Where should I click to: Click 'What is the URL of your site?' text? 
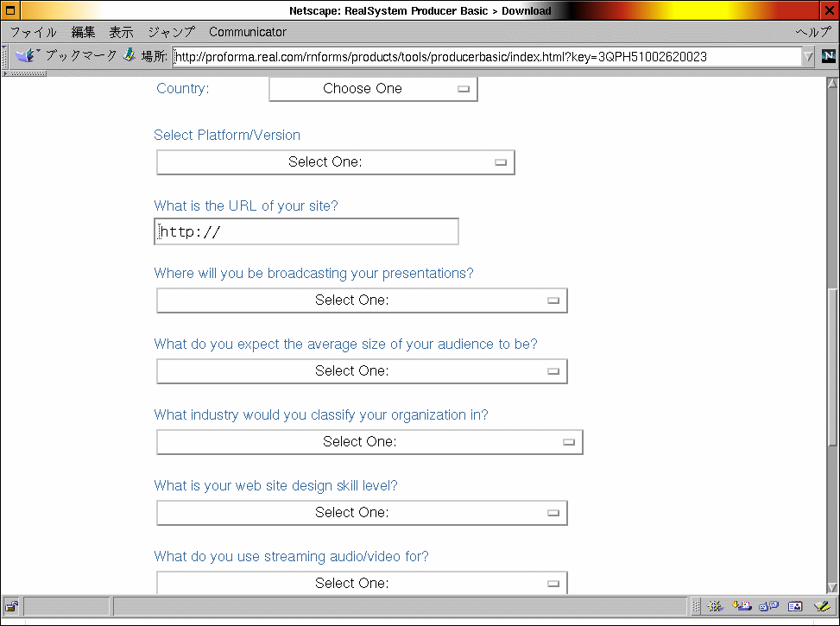[246, 206]
